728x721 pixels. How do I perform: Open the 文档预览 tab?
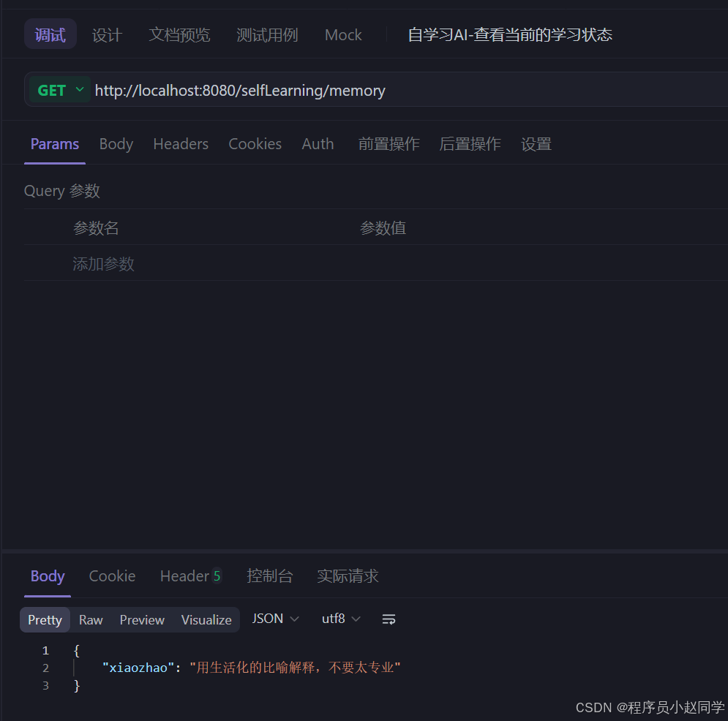point(179,35)
